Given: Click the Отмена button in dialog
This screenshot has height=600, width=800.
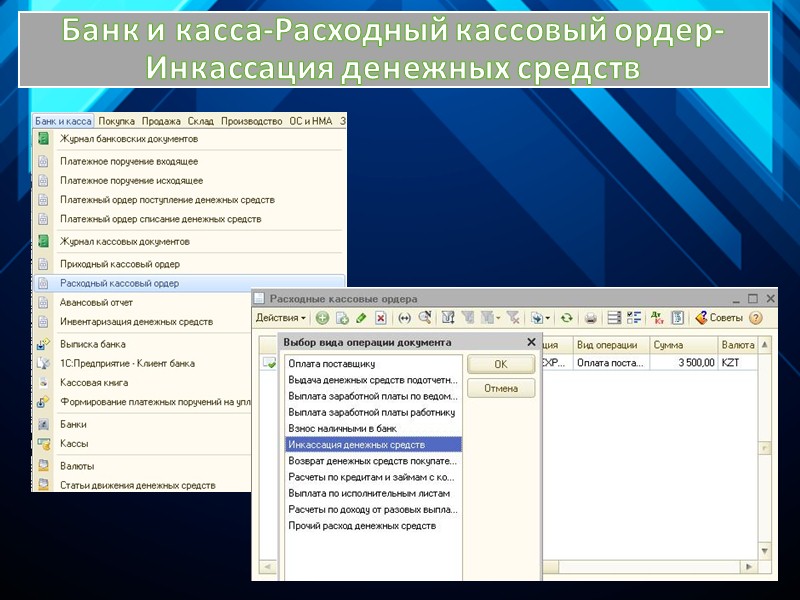Looking at the screenshot, I should tap(501, 388).
